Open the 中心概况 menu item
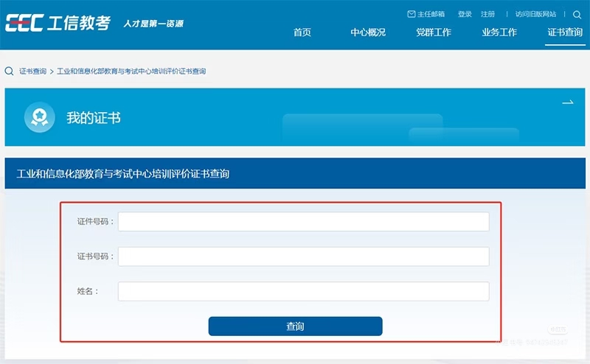The height and width of the screenshot is (364, 590). (368, 32)
